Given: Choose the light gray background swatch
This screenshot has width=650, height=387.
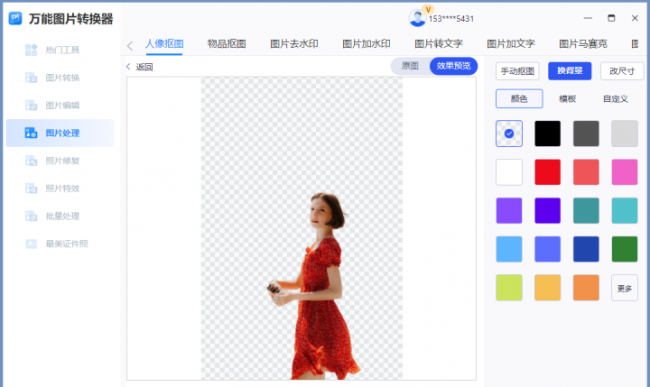Looking at the screenshot, I should coord(625,133).
